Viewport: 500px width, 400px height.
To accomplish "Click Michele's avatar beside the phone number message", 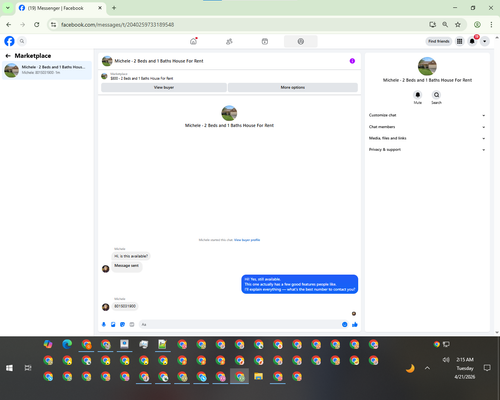I will tap(105, 307).
